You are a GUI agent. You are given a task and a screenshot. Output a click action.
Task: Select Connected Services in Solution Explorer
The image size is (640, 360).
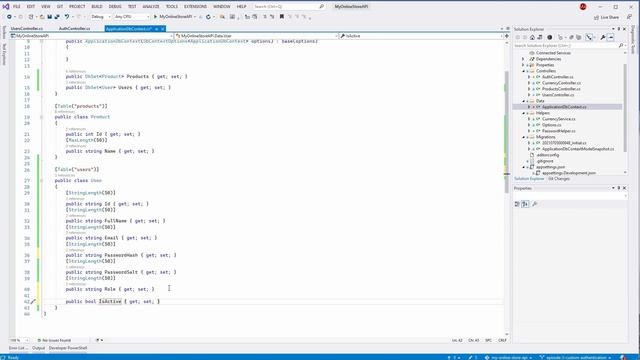click(x=553, y=53)
